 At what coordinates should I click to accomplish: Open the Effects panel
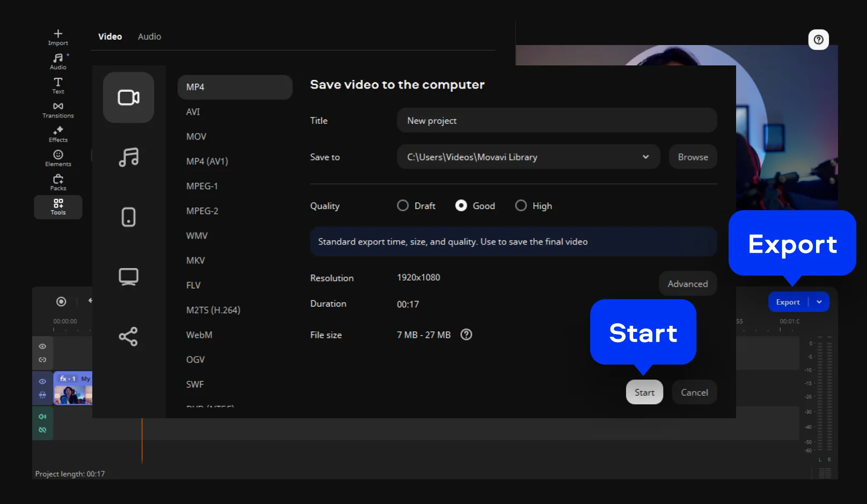click(58, 134)
